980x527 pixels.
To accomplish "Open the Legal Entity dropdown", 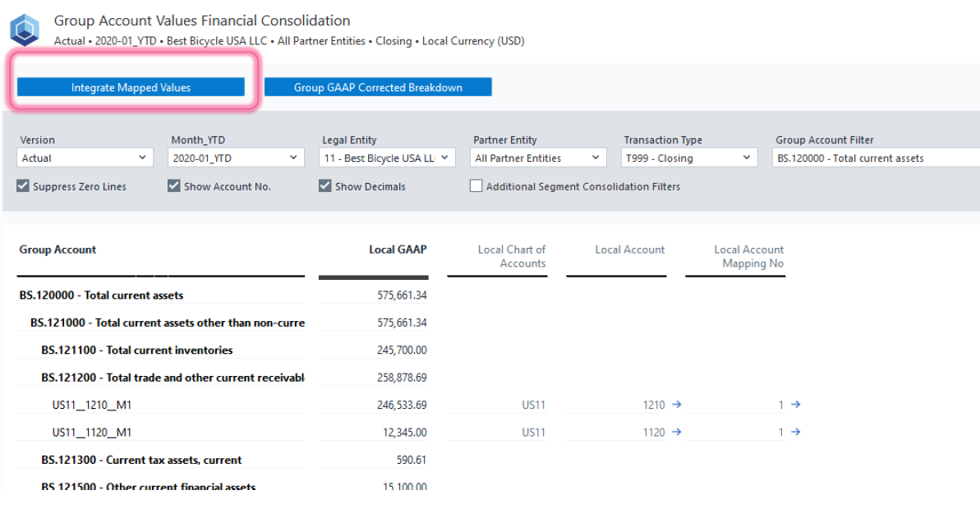I will pos(387,158).
